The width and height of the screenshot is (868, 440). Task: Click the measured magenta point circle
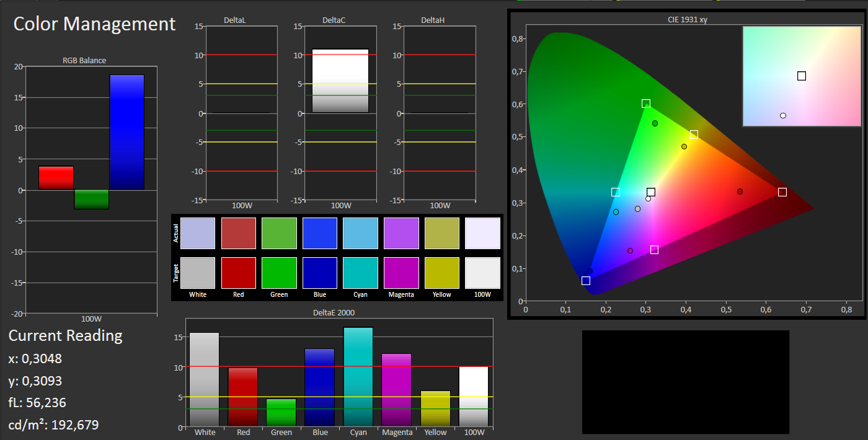pyautogui.click(x=630, y=251)
